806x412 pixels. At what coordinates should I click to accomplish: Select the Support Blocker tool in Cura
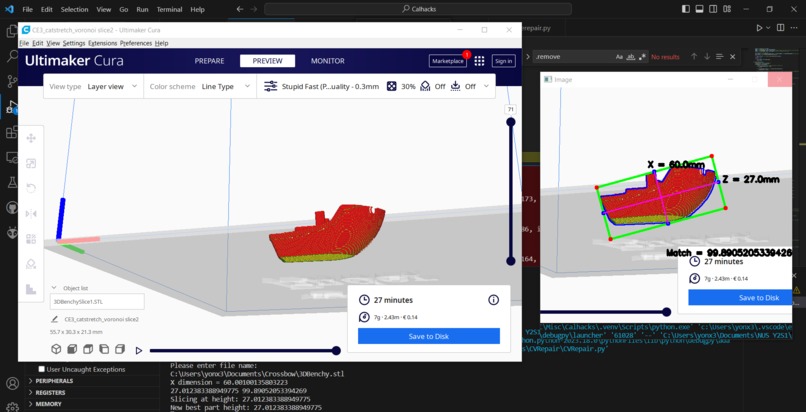click(31, 264)
